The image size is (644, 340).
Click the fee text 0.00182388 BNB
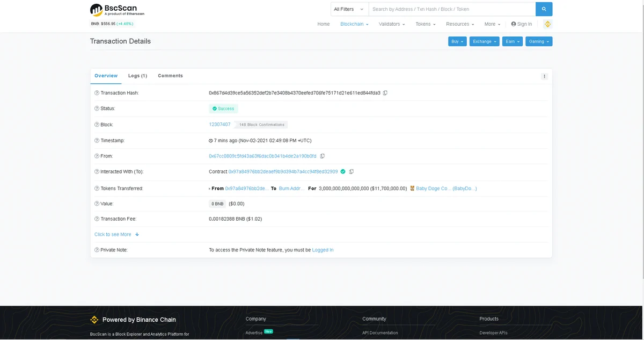click(x=226, y=219)
